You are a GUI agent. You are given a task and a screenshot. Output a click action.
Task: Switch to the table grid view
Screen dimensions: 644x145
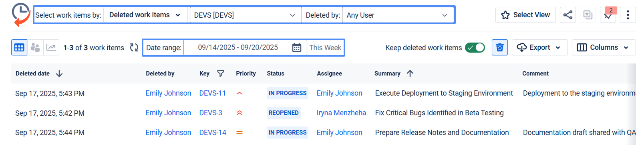(x=19, y=47)
